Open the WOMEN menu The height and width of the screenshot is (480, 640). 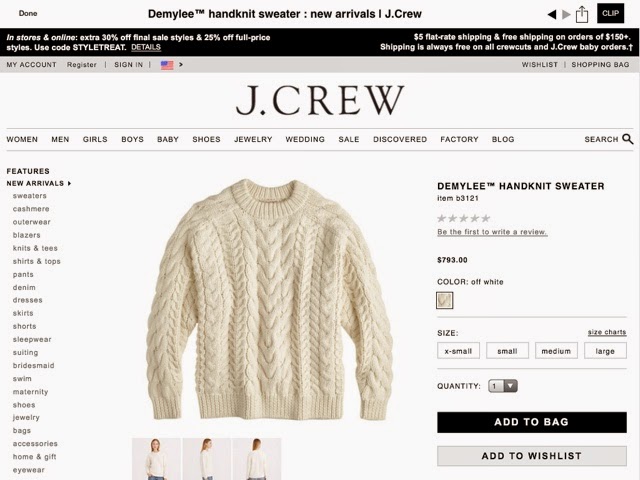pyautogui.click(x=22, y=140)
